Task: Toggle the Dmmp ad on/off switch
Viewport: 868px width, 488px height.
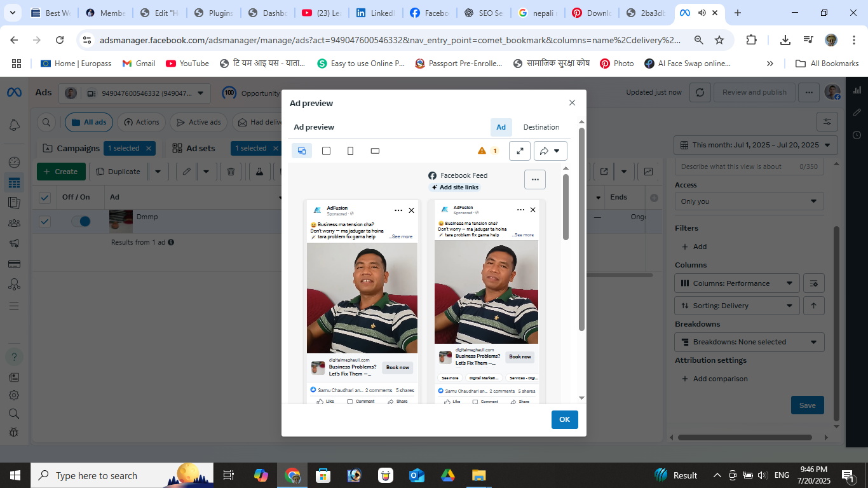Action: [x=81, y=221]
